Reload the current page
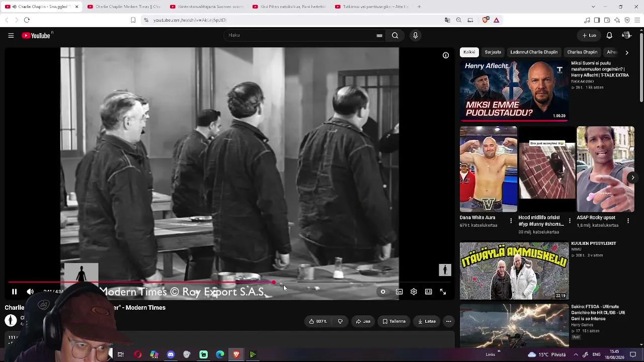The width and height of the screenshot is (644, 362). [27, 20]
